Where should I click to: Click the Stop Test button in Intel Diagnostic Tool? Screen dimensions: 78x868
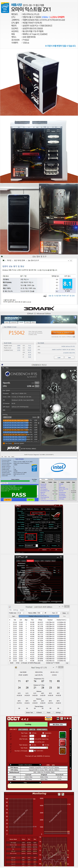click(x=8, y=500)
